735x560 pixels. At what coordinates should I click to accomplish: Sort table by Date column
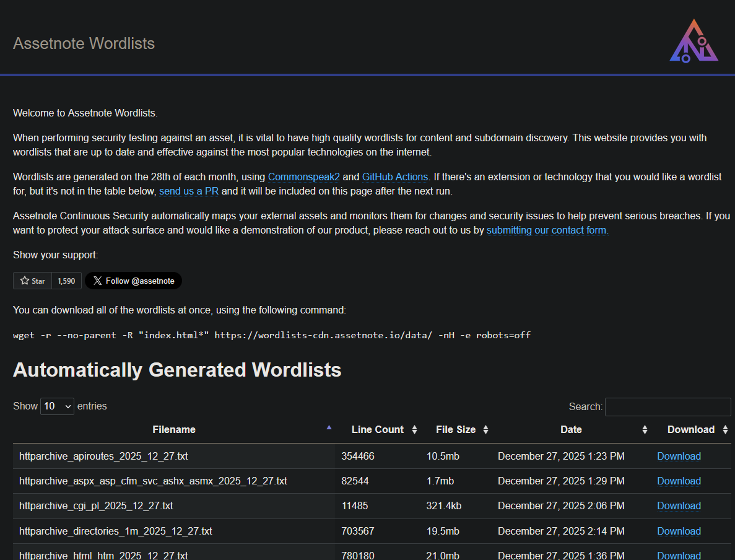pyautogui.click(x=571, y=430)
